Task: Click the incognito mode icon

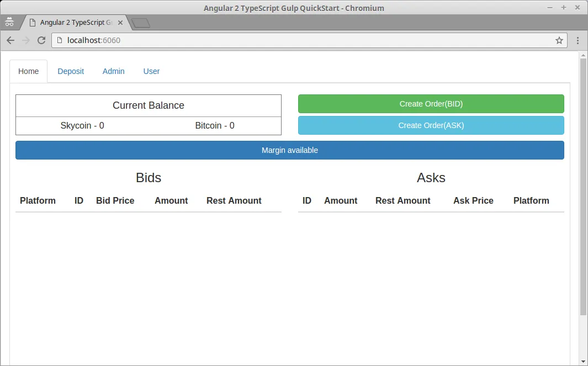Action: [x=9, y=22]
